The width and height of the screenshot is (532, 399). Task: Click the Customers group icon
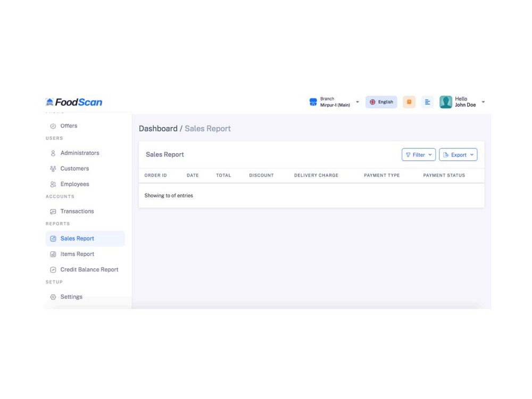53,169
